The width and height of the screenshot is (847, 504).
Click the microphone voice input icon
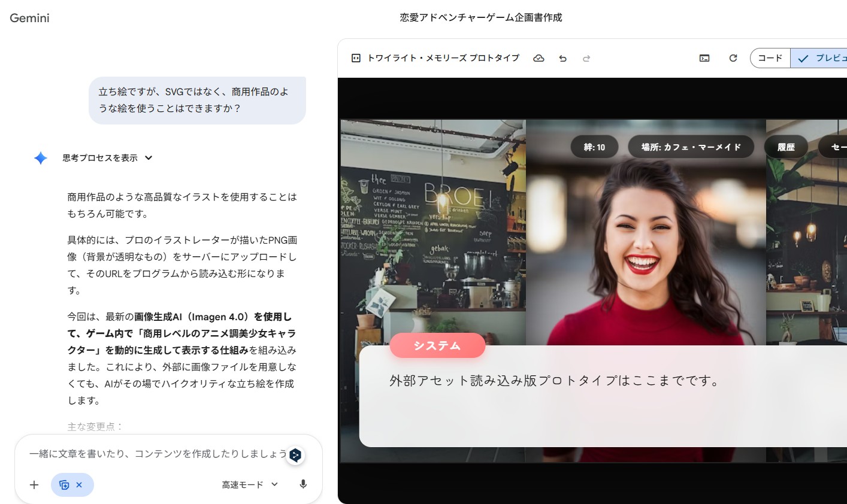pos(303,484)
